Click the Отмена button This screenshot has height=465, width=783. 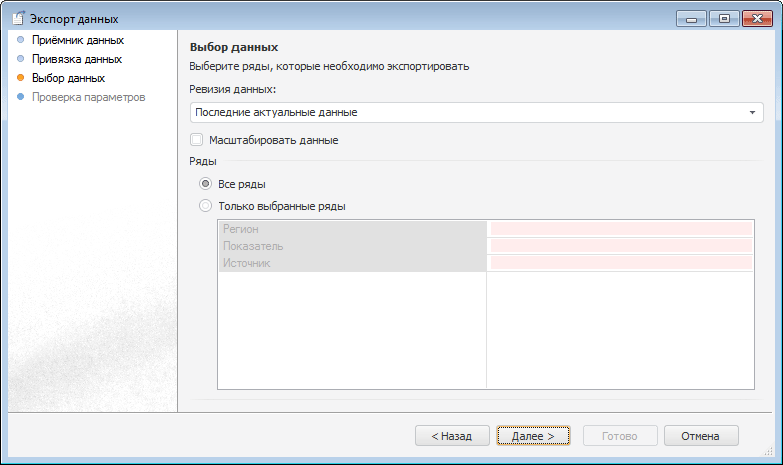[x=700, y=436]
